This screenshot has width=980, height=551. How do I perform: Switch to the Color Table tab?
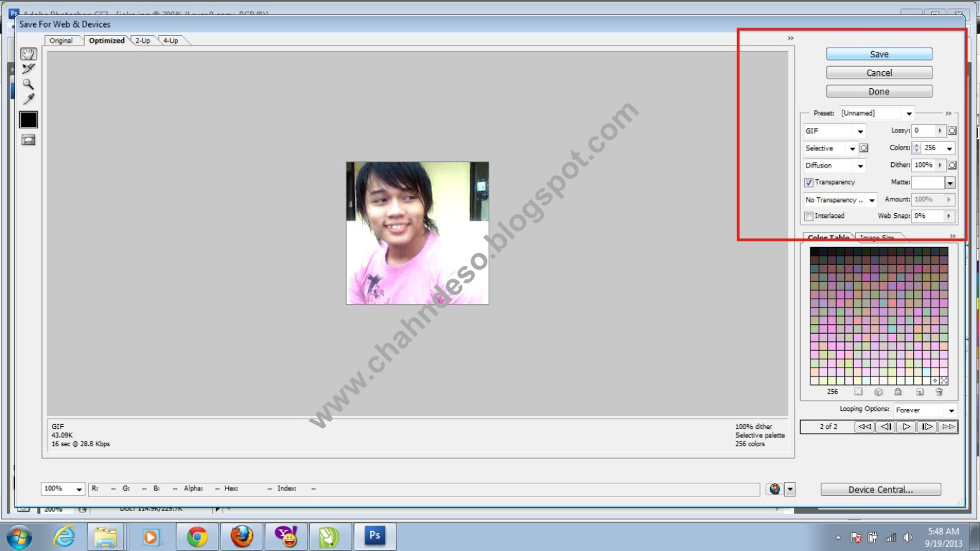pos(828,238)
